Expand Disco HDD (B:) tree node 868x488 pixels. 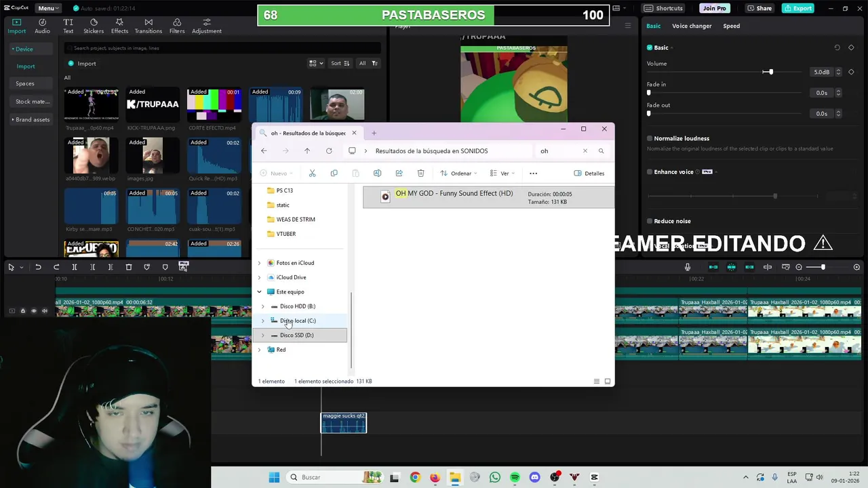click(263, 306)
